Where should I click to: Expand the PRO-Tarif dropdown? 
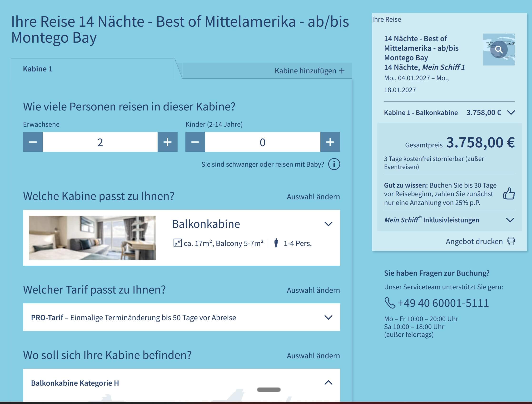click(328, 317)
